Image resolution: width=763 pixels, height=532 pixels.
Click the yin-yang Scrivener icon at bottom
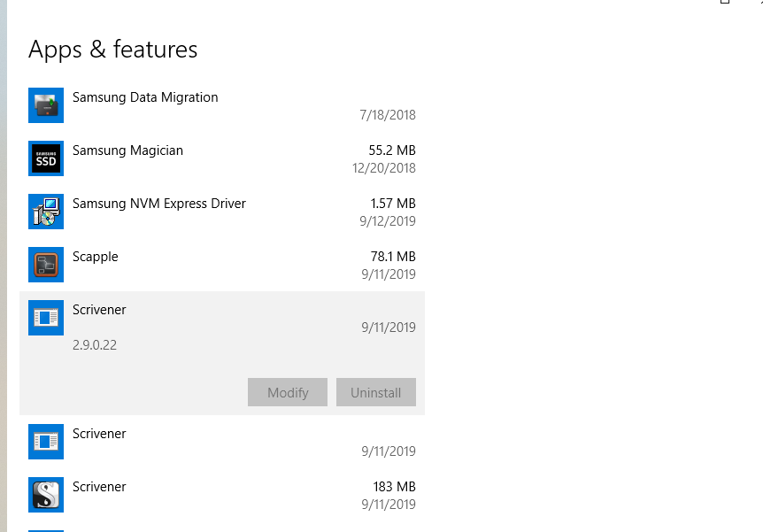click(x=45, y=495)
